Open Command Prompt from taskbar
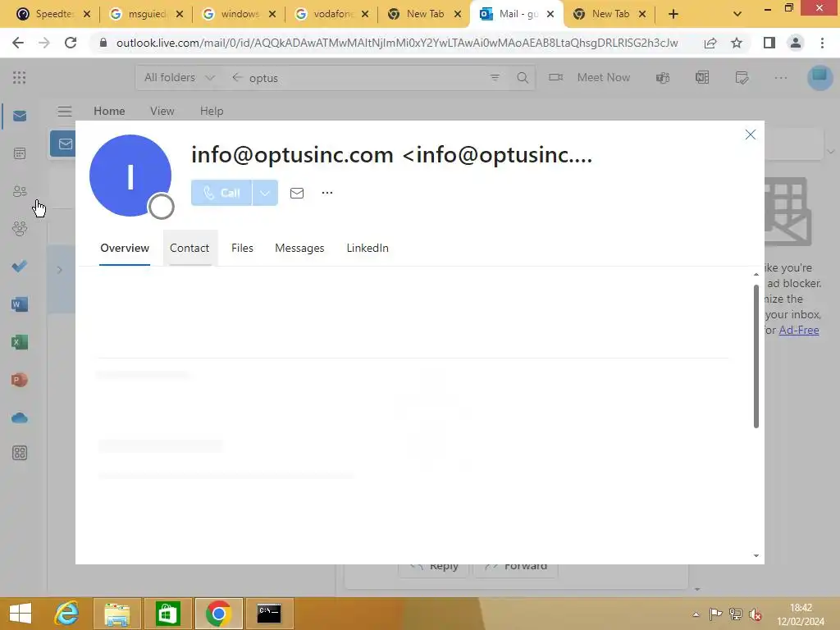The image size is (840, 630). click(269, 614)
